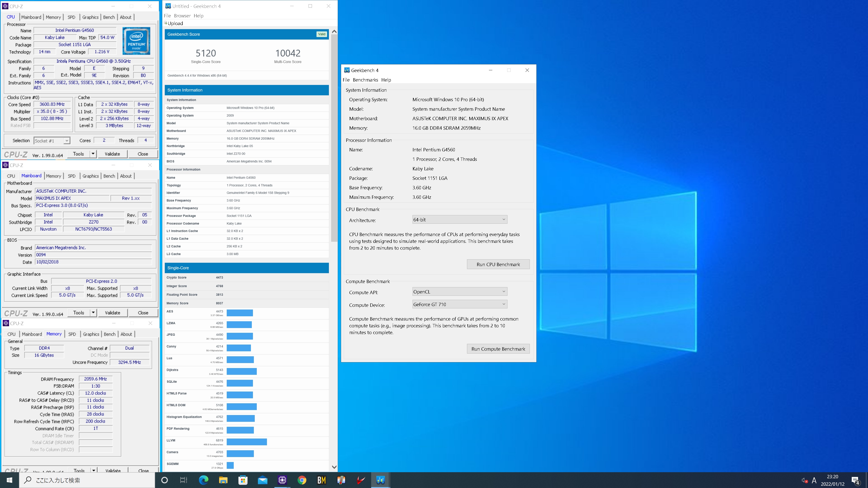Image resolution: width=868 pixels, height=488 pixels.
Task: Click the 10042 Multi-Core Score
Action: [288, 53]
